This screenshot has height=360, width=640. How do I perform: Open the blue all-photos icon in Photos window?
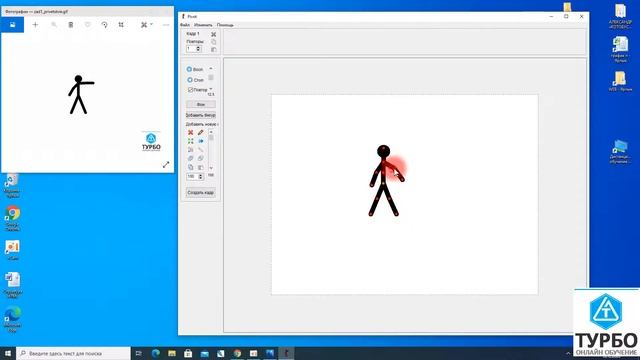click(13, 25)
